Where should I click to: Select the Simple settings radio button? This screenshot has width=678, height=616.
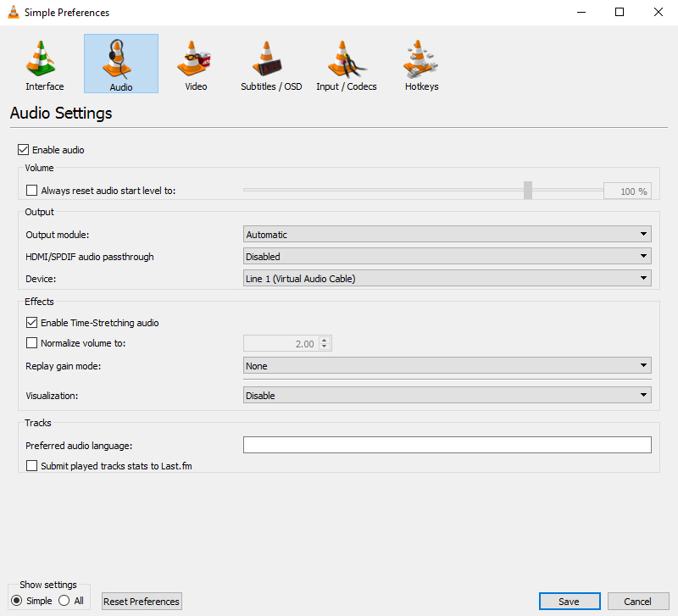[x=19, y=601]
